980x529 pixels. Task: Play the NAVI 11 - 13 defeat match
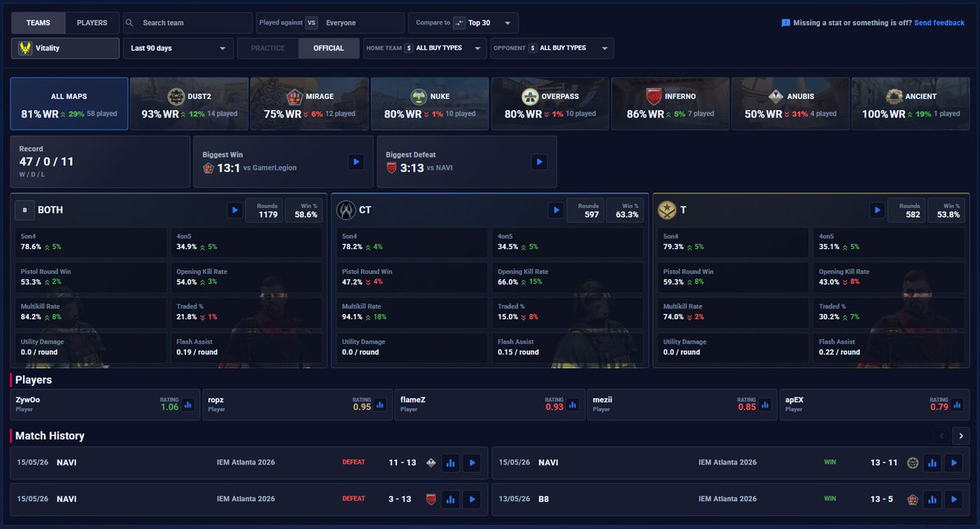click(472, 463)
